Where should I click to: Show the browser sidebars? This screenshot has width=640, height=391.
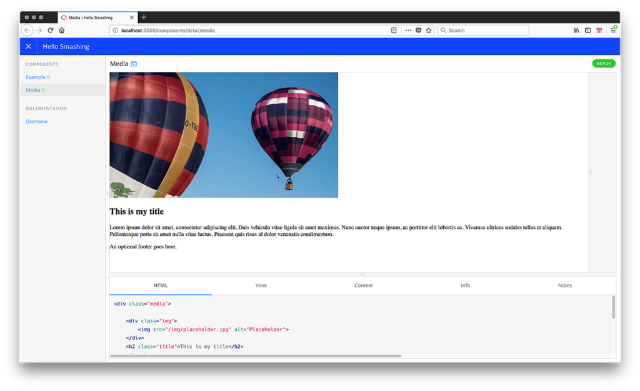(x=588, y=30)
